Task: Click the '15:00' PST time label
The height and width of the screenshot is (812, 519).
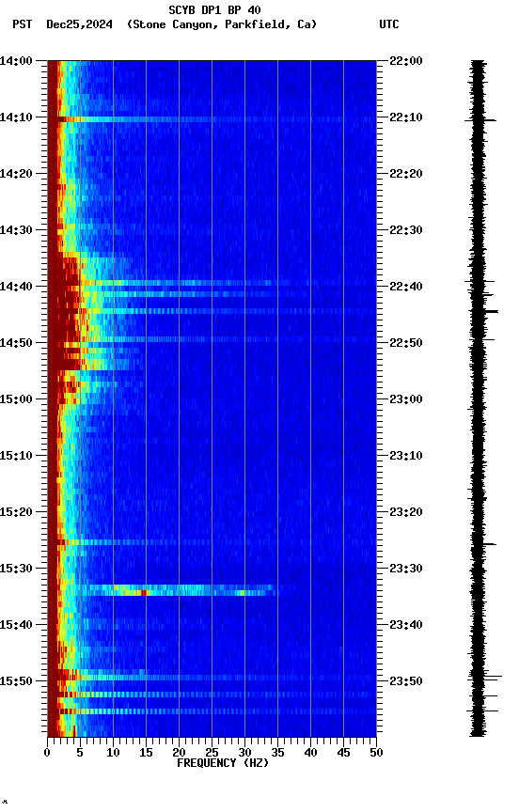Action: point(16,399)
